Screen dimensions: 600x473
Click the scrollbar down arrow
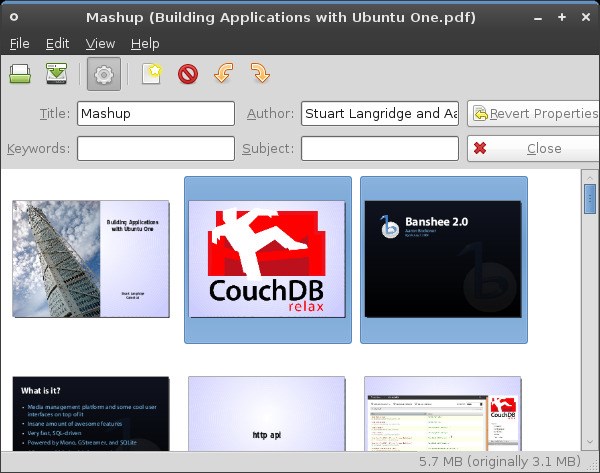[x=590, y=442]
